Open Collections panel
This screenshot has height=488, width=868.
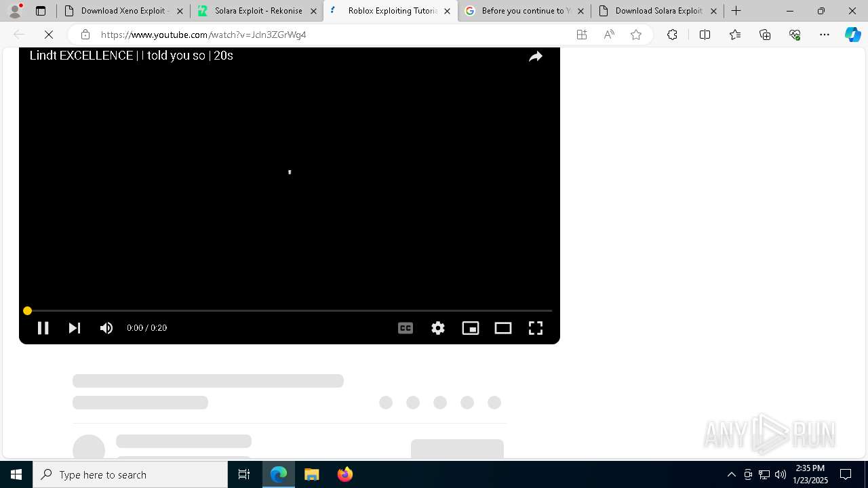tap(765, 35)
